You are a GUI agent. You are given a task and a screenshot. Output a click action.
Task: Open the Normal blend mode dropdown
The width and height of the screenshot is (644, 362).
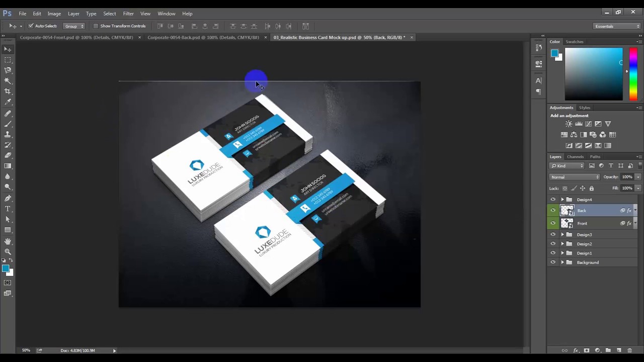click(x=575, y=177)
